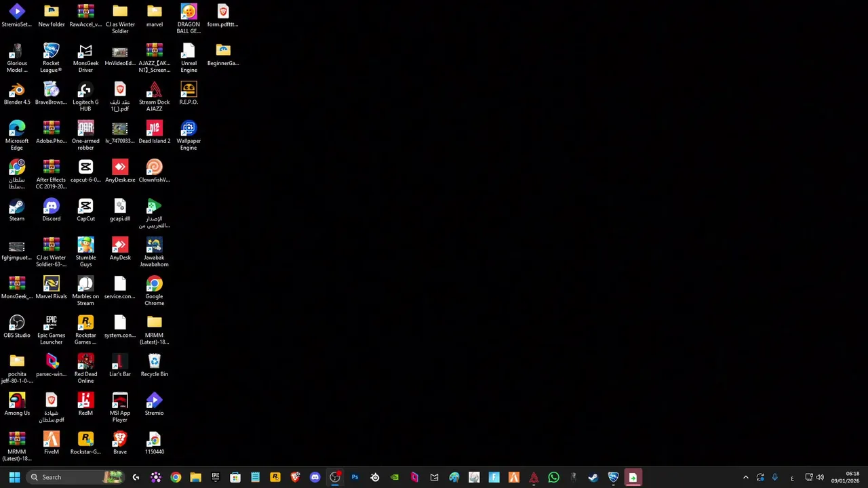The height and width of the screenshot is (488, 868).
Task: Click the microphone tray icon
Action: [x=774, y=477]
